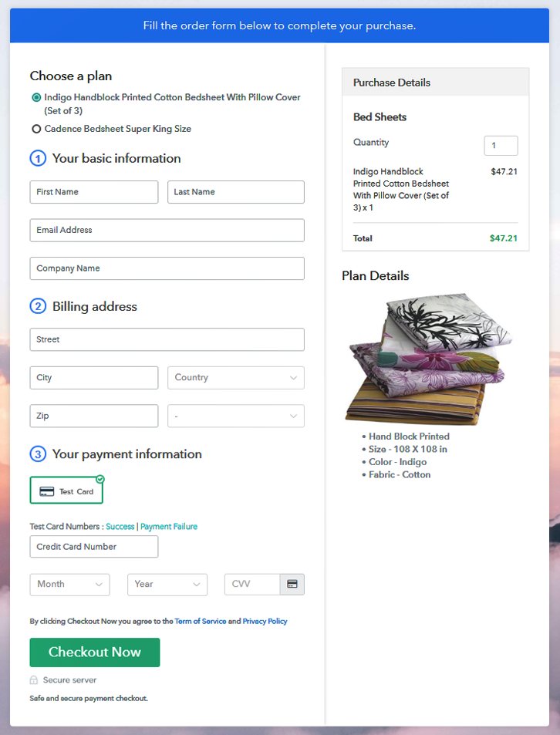Click the Test Card credit card icon

tap(47, 491)
